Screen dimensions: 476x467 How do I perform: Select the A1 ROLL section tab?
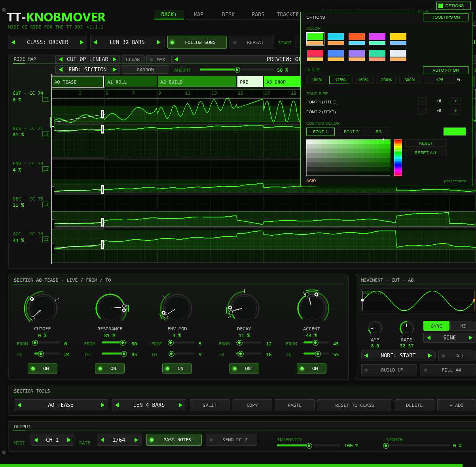(131, 82)
